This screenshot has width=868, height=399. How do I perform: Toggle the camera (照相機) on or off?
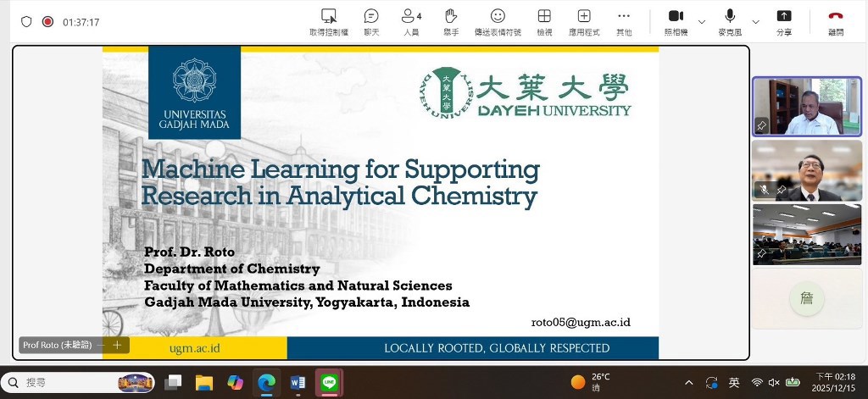pyautogui.click(x=676, y=16)
